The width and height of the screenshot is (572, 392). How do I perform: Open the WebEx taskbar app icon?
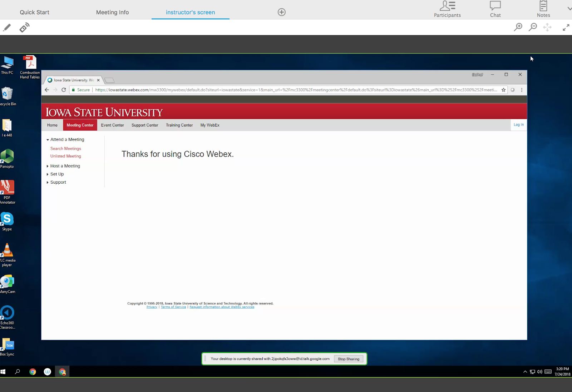tap(48, 372)
